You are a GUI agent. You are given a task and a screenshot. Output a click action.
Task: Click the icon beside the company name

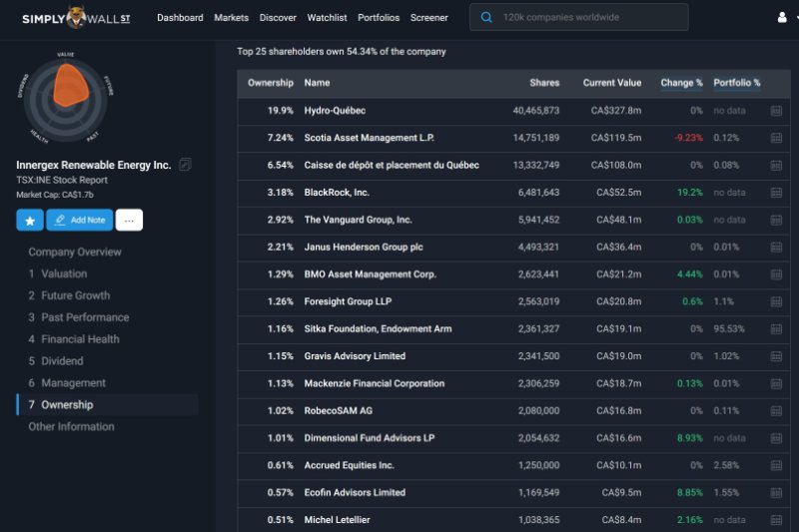pyautogui.click(x=185, y=165)
